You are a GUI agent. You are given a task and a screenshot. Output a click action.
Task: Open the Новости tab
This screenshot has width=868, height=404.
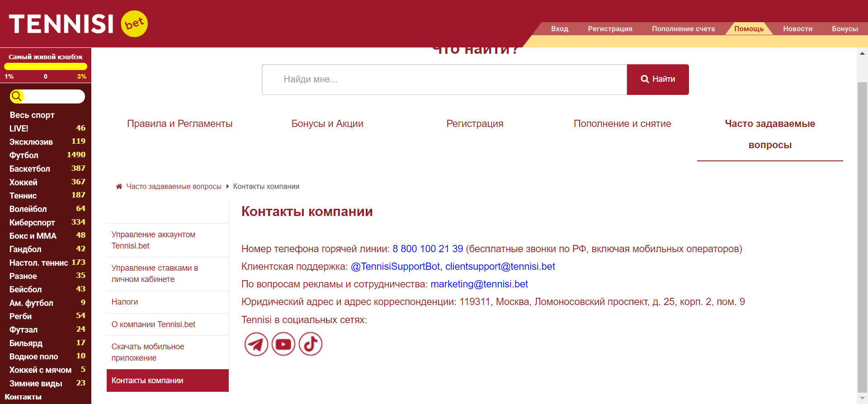click(797, 28)
